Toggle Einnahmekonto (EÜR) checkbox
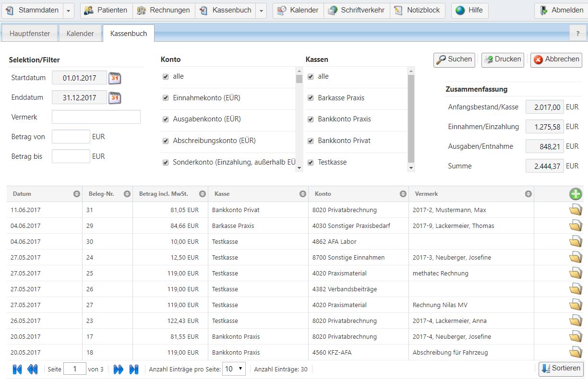 (x=166, y=98)
